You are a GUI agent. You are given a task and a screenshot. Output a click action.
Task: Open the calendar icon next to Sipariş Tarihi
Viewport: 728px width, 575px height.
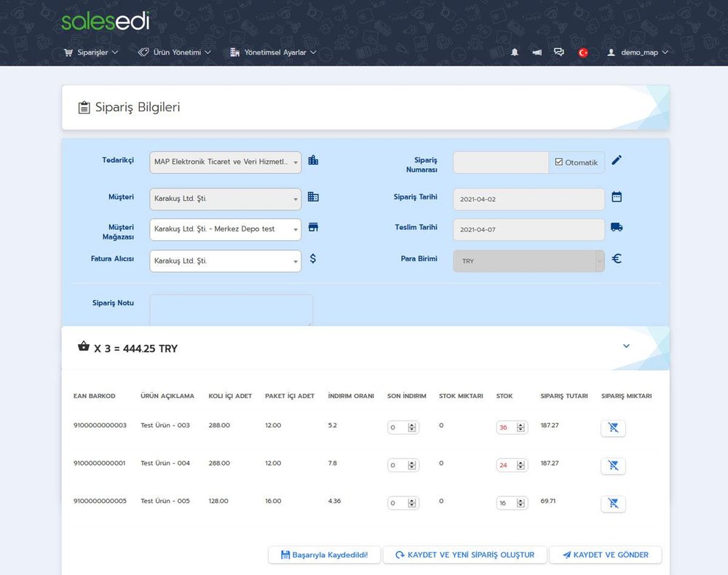(x=616, y=197)
